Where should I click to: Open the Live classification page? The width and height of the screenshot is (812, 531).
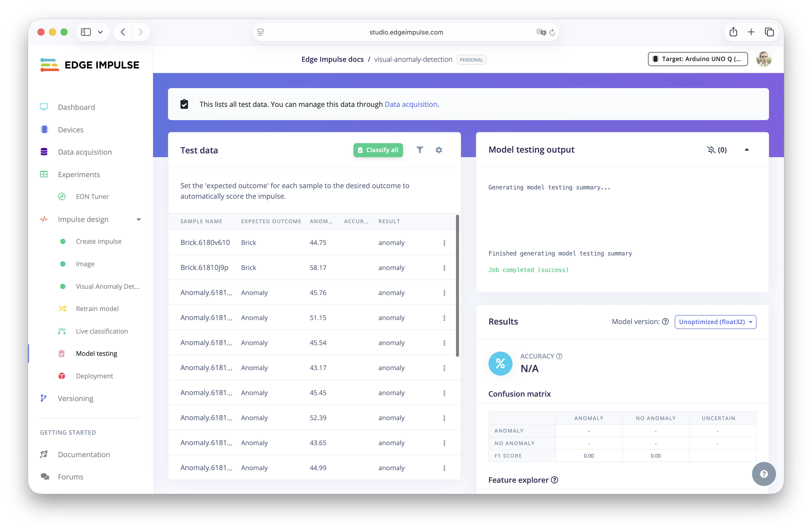(102, 331)
